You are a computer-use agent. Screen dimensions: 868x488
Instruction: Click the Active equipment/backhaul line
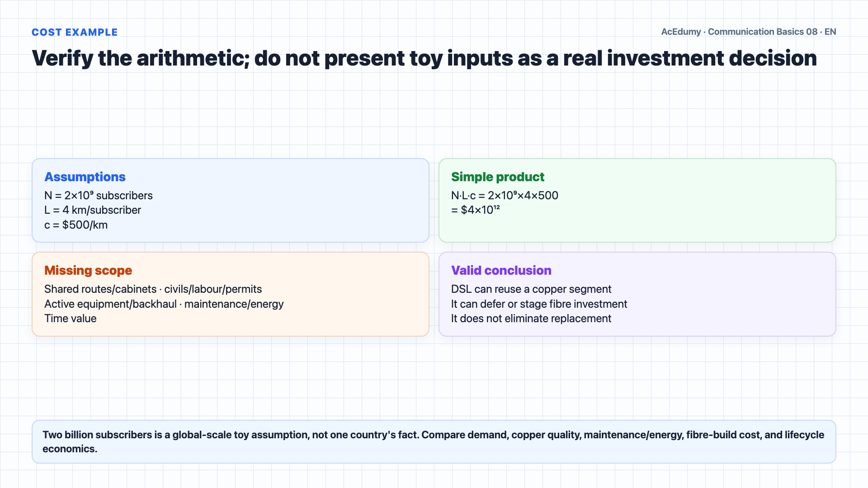164,304
